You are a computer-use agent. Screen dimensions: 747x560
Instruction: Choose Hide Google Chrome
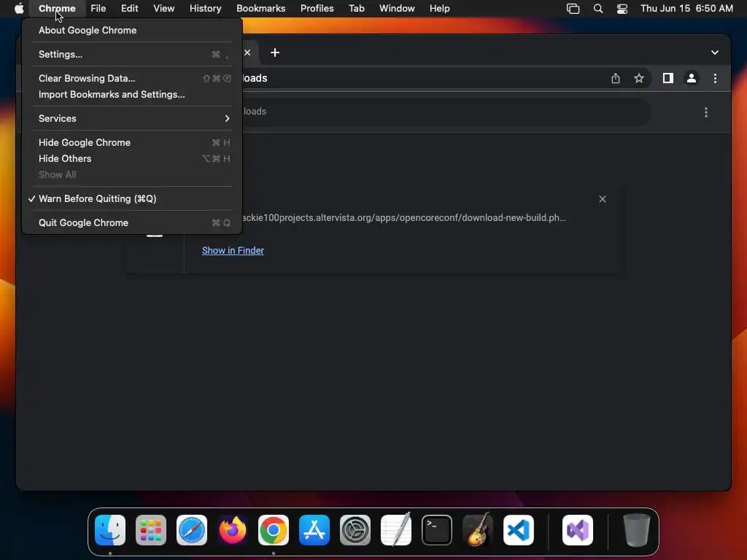click(132, 142)
